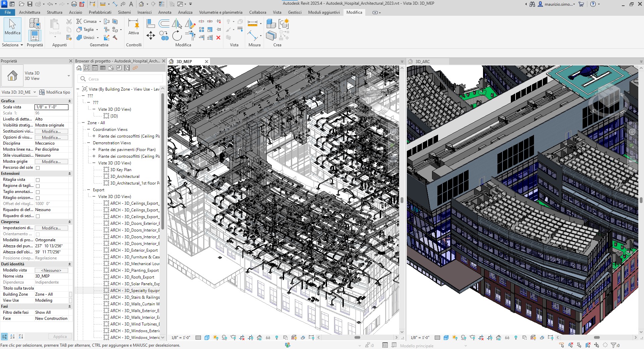The width and height of the screenshot is (644, 349).
Task: Click Attiva work plane control
Action: 133,28
